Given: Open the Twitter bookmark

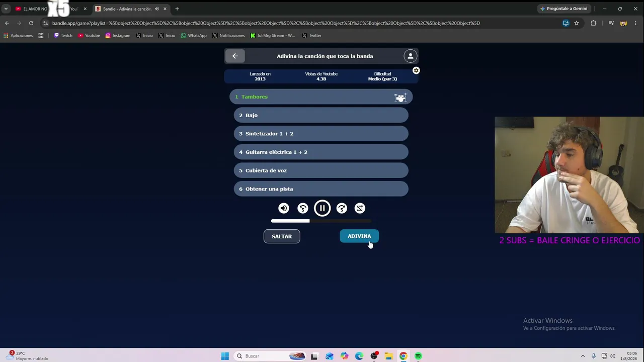Looking at the screenshot, I should coord(311,36).
